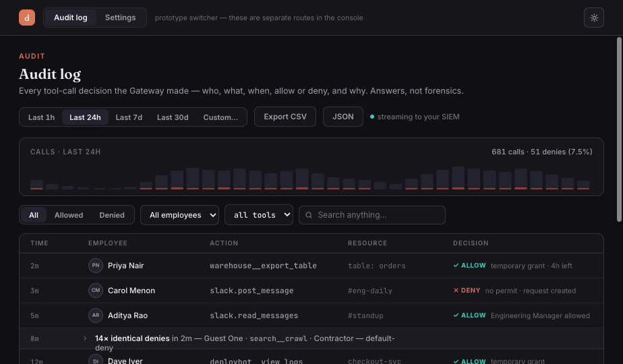Click the green streaming status dot

[372, 117]
